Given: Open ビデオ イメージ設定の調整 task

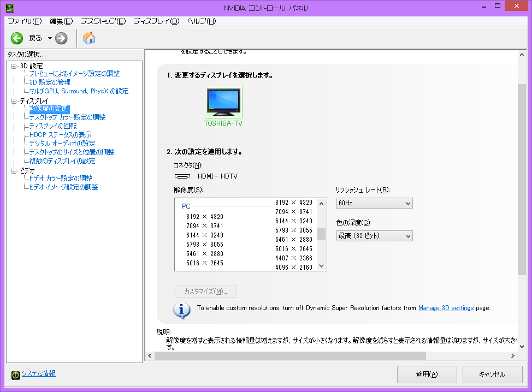Looking at the screenshot, I should pyautogui.click(x=63, y=187).
